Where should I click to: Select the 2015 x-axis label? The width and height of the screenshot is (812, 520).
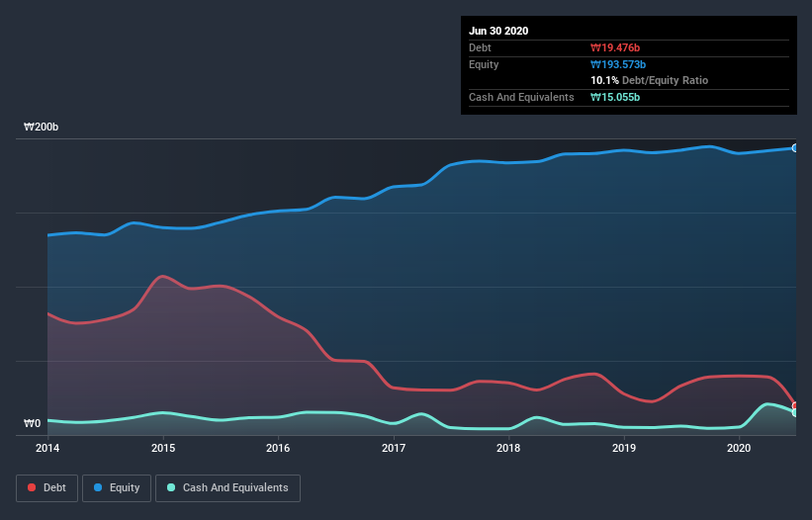coord(163,448)
